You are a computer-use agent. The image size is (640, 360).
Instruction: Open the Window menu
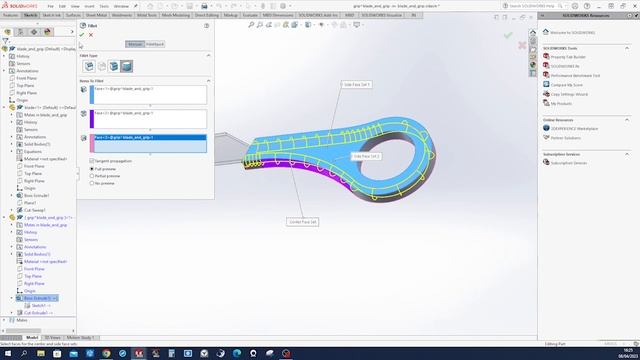pos(121,6)
